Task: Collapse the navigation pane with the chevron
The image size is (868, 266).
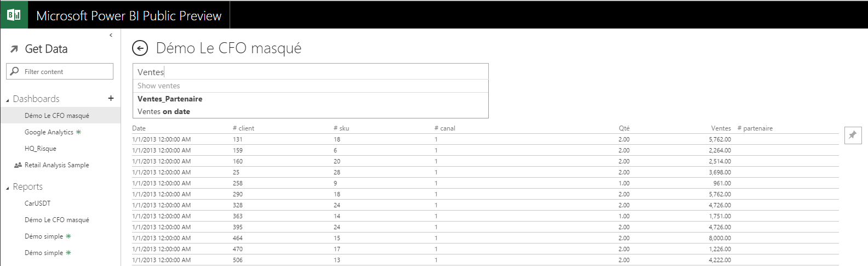Action: (x=111, y=35)
